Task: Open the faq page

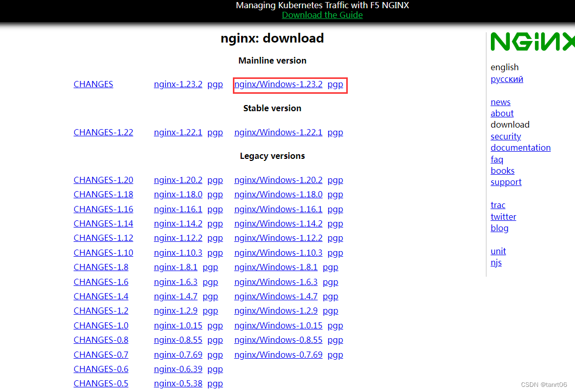Action: (497, 159)
